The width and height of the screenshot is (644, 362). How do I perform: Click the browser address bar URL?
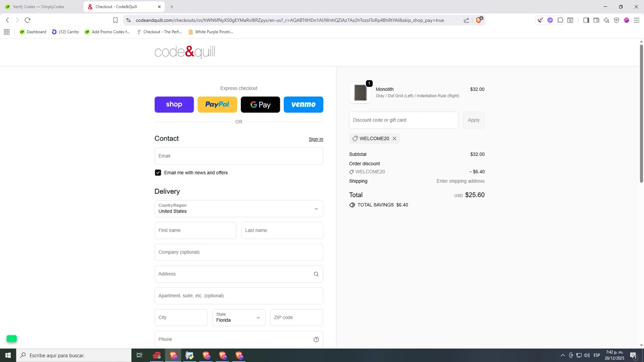coord(290,20)
